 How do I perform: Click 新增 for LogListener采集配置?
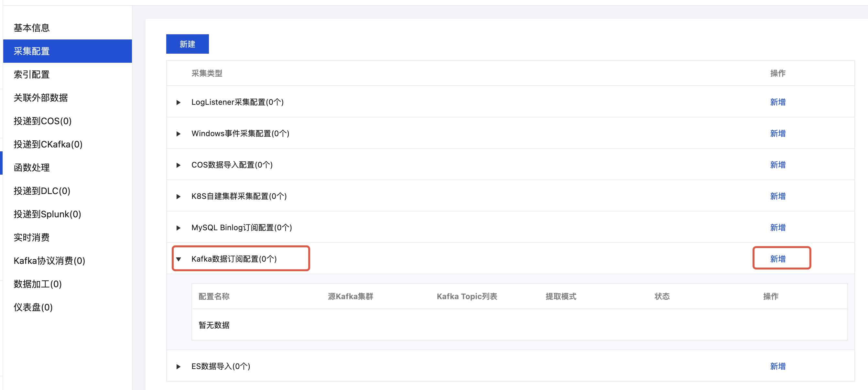point(777,102)
